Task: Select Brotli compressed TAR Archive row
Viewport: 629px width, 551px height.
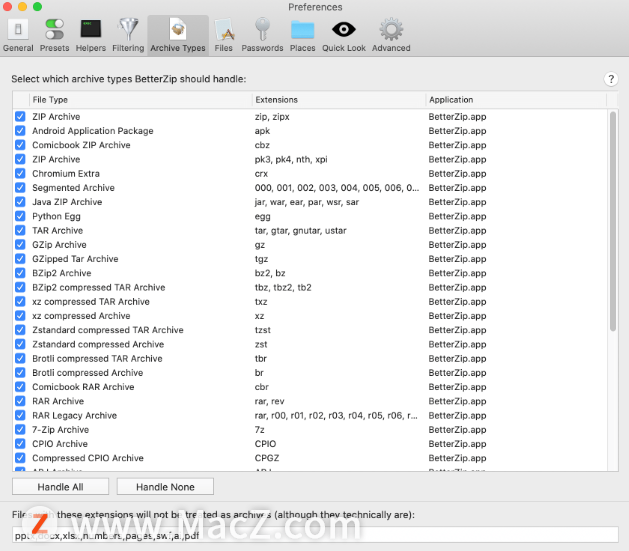Action: pyautogui.click(x=310, y=359)
